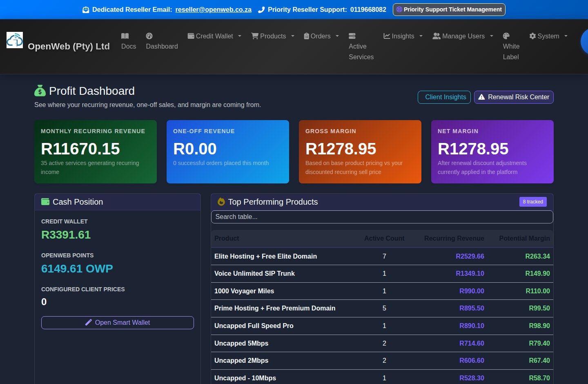This screenshot has width=588, height=384.
Task: Click the Manage Users people icon
Action: 437,36
